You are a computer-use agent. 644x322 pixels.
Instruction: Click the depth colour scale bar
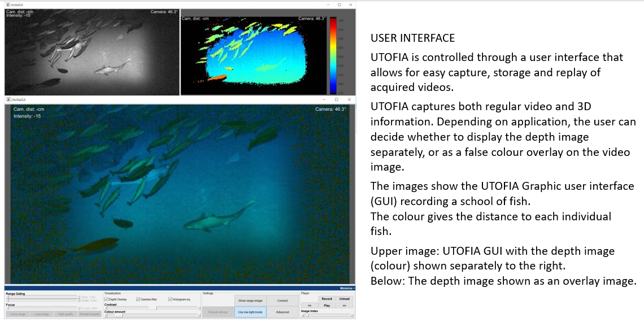coord(333,55)
